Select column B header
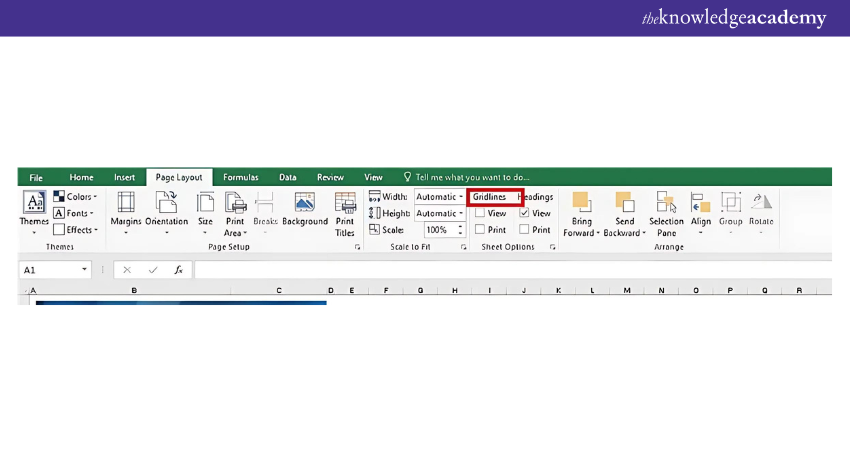 pyautogui.click(x=134, y=291)
